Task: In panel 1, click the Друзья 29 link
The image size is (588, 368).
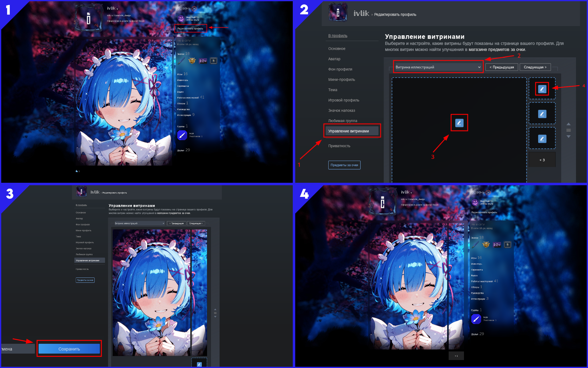Action: click(183, 150)
